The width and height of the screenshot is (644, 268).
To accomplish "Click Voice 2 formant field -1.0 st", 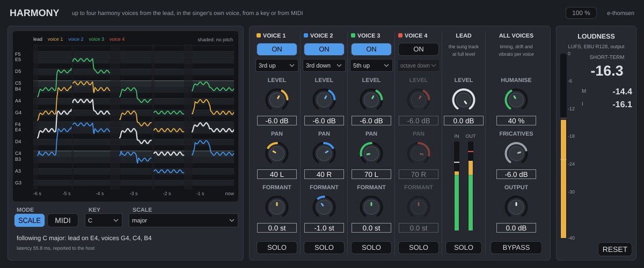I will pyautogui.click(x=324, y=228).
